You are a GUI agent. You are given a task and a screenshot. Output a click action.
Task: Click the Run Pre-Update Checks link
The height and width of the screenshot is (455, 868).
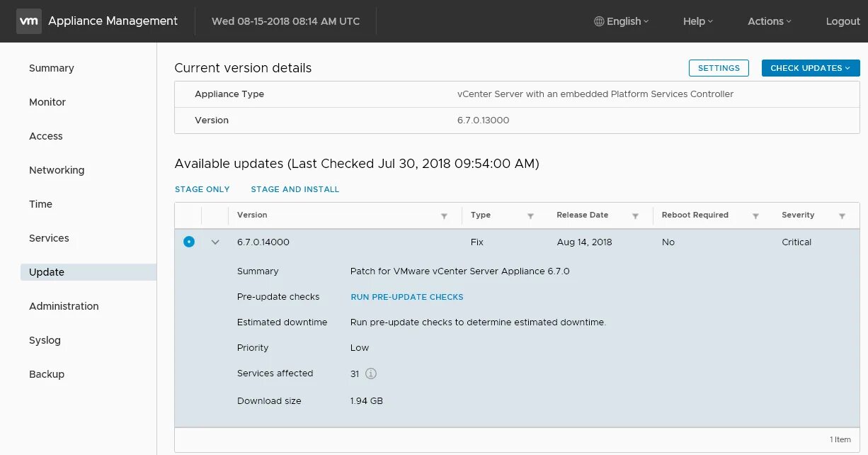[x=407, y=297]
